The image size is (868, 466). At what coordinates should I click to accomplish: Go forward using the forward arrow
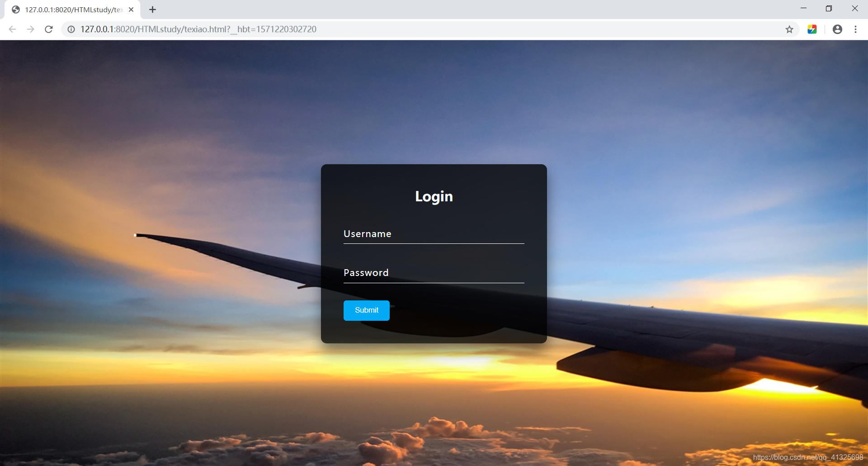(30, 29)
